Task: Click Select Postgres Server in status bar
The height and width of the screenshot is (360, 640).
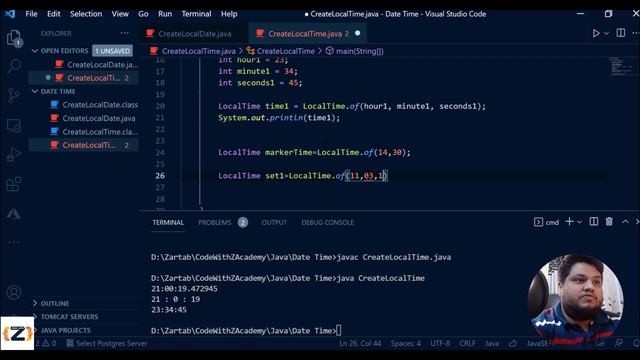Action: tap(107, 344)
